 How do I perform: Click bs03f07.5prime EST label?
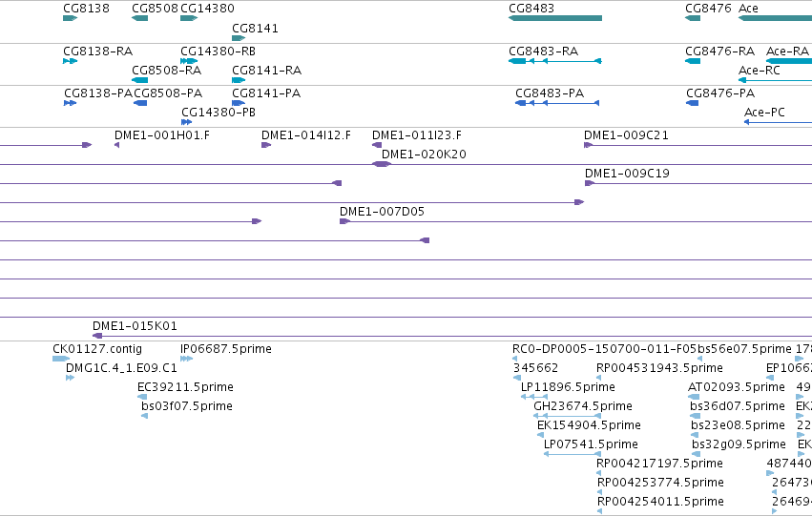[x=187, y=407]
